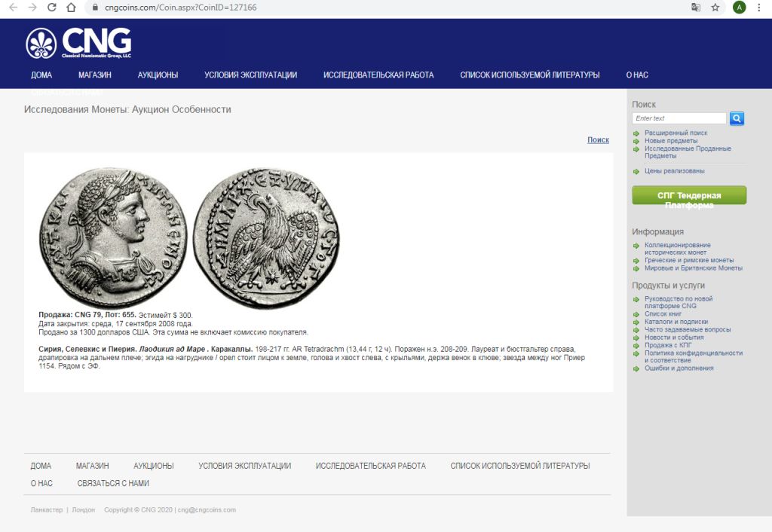Open the Продажа с КПГ link
772x532 pixels.
[668, 345]
